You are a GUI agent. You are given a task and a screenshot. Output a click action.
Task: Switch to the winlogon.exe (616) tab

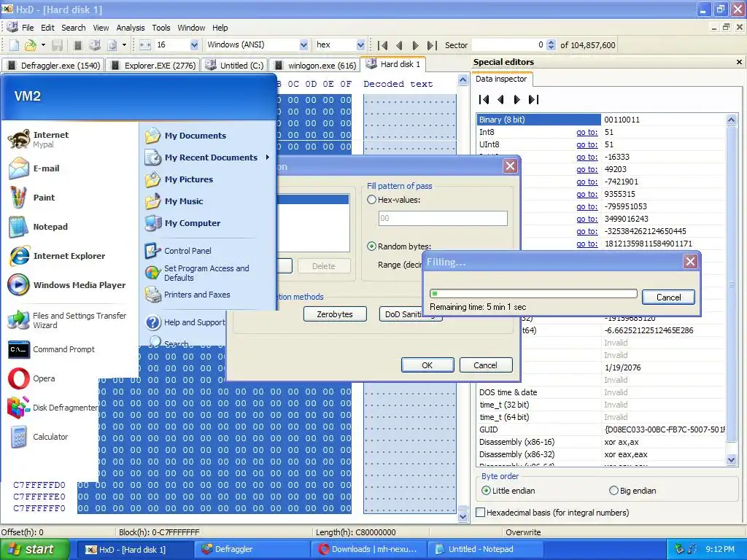(315, 65)
